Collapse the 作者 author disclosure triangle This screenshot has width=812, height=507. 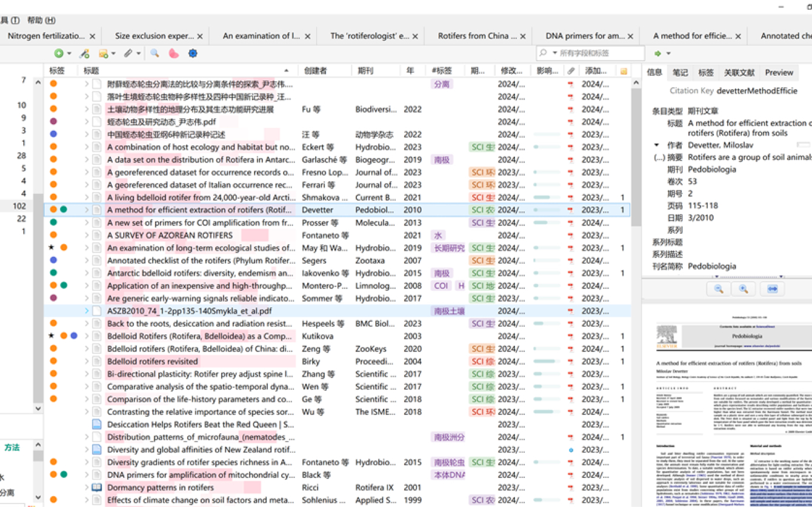(x=656, y=145)
